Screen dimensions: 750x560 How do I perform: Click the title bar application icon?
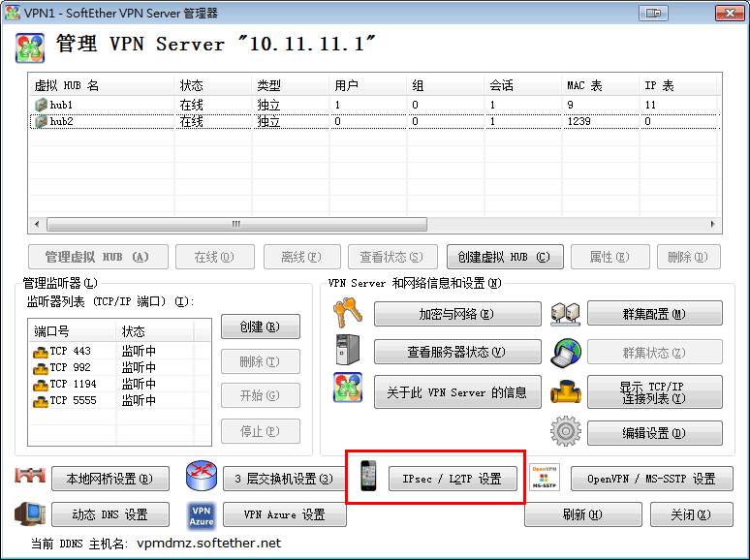[13, 13]
